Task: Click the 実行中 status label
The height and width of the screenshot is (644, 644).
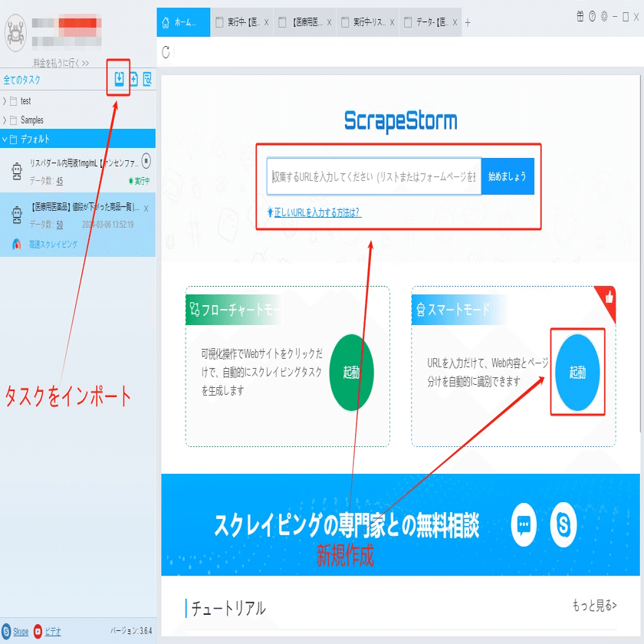Action: [142, 181]
